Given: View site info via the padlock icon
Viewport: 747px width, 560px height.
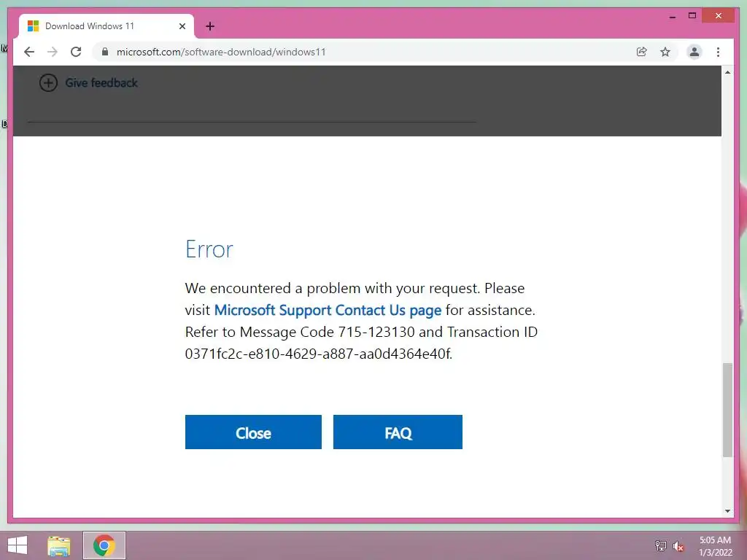Looking at the screenshot, I should coord(105,52).
